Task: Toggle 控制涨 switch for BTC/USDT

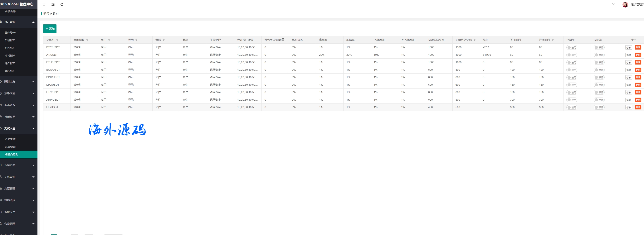Action: [x=572, y=47]
